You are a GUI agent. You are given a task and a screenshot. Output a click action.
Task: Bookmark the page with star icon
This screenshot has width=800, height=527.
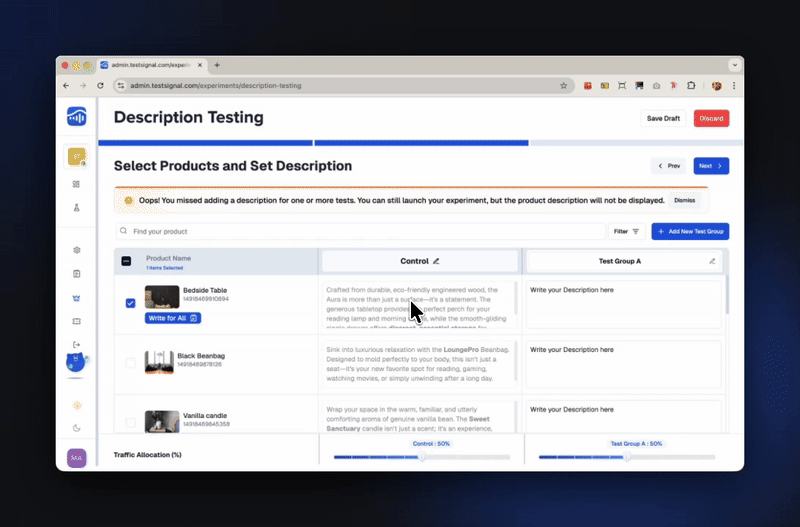click(x=563, y=86)
